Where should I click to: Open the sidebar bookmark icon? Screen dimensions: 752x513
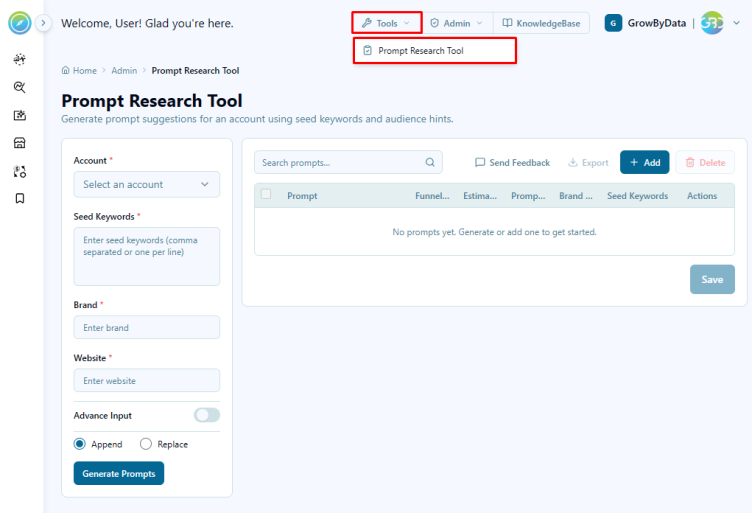20,198
